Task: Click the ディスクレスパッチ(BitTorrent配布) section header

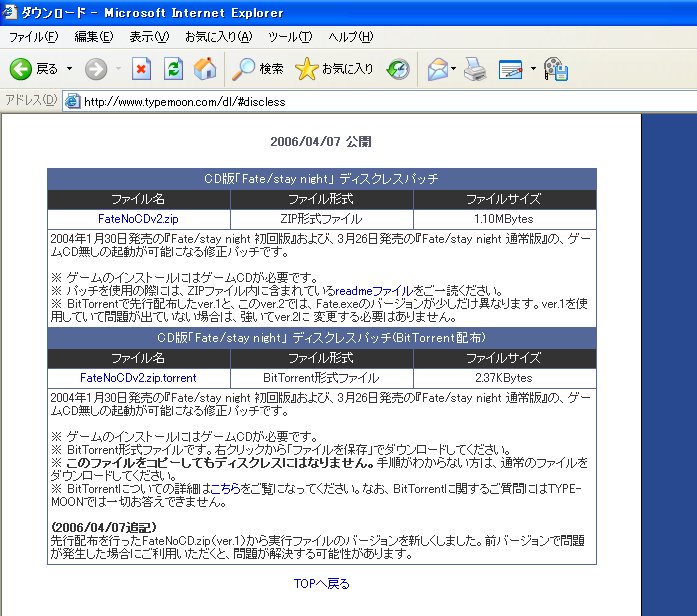Action: [x=322, y=338]
